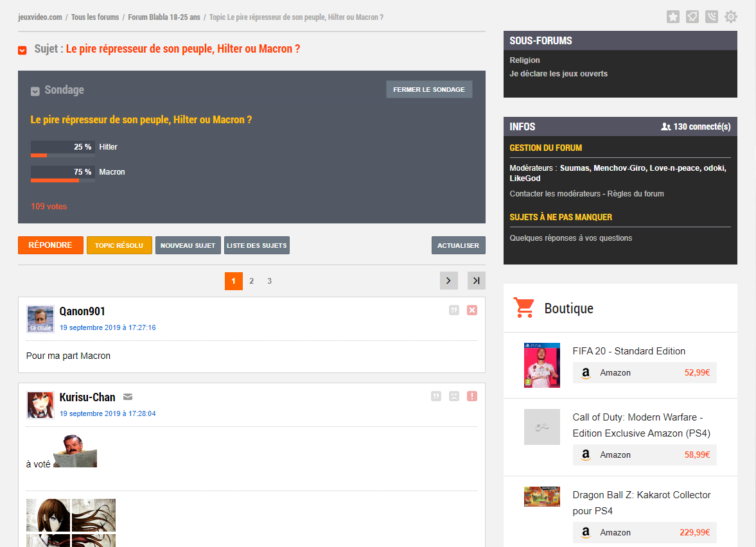The image size is (756, 547).
Task: Blacklist Kurisu-Chan using sad face icon
Action: (x=454, y=396)
